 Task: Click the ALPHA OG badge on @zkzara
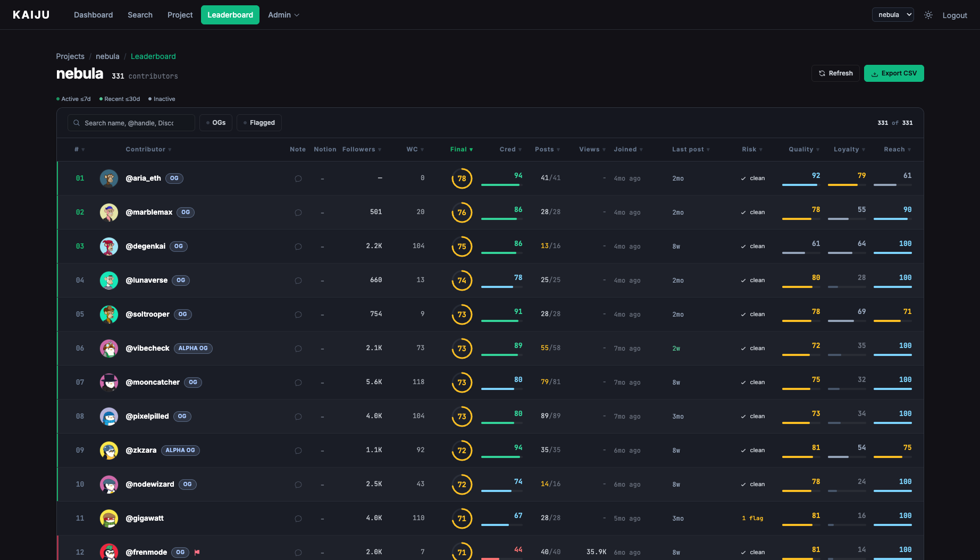click(180, 450)
